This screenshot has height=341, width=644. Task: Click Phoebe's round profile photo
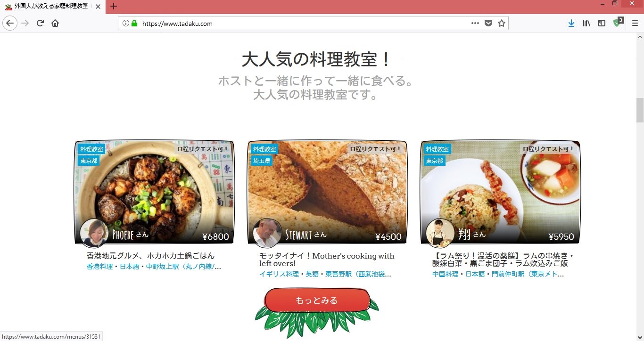pyautogui.click(x=94, y=233)
